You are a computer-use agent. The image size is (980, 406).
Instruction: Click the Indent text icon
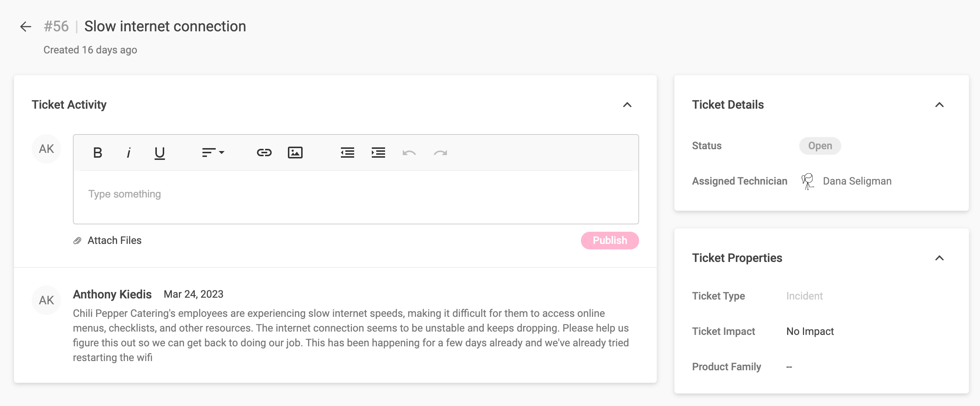pos(377,153)
